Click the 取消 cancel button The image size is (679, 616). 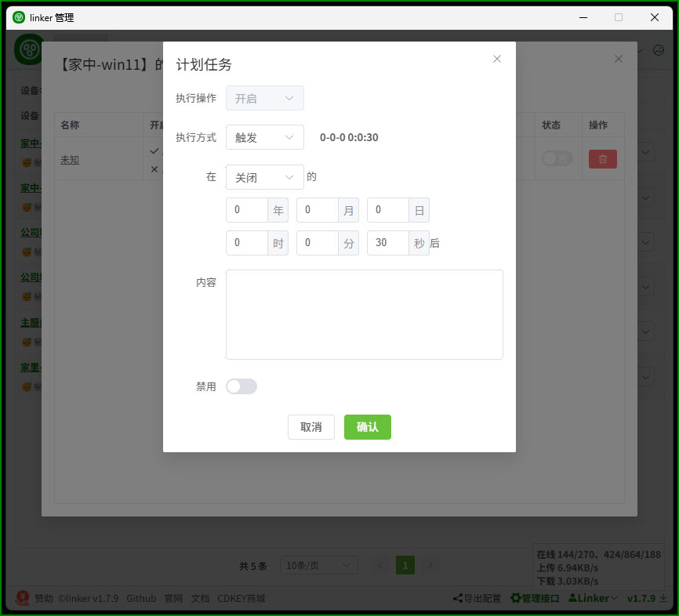click(311, 427)
